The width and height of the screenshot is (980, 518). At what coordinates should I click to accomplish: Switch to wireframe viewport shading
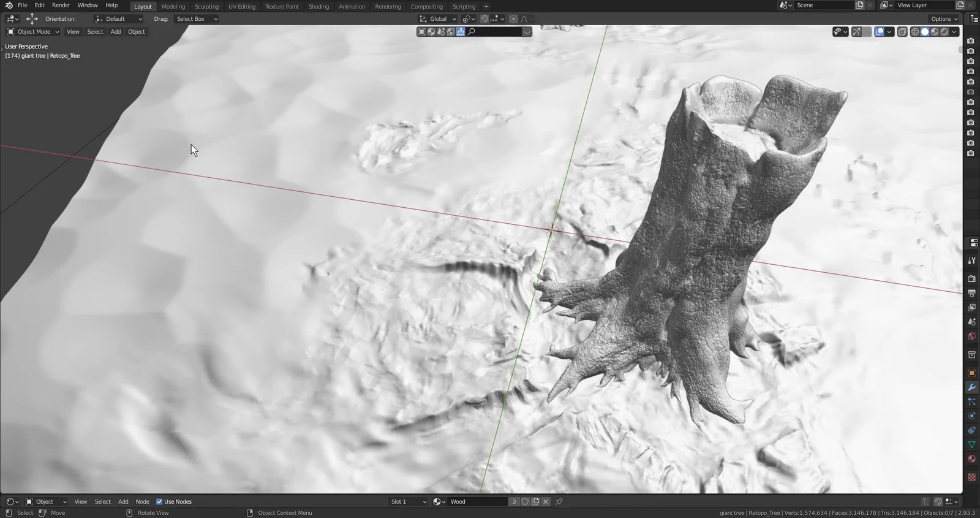[915, 32]
